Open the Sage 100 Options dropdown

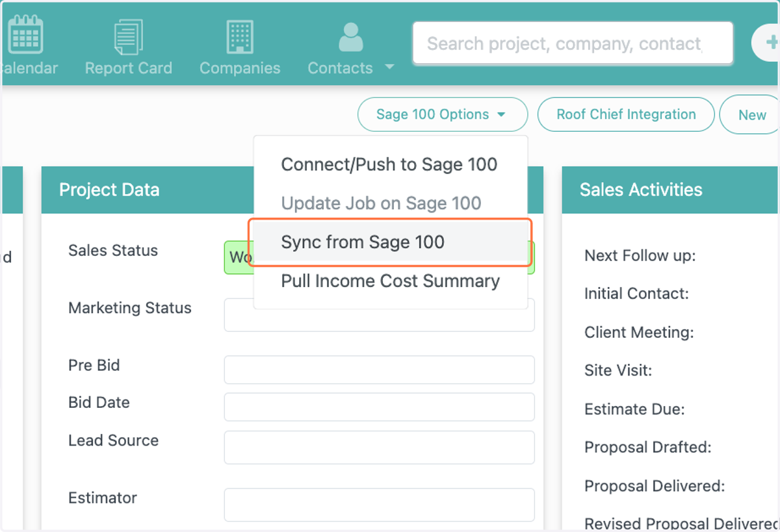(442, 114)
